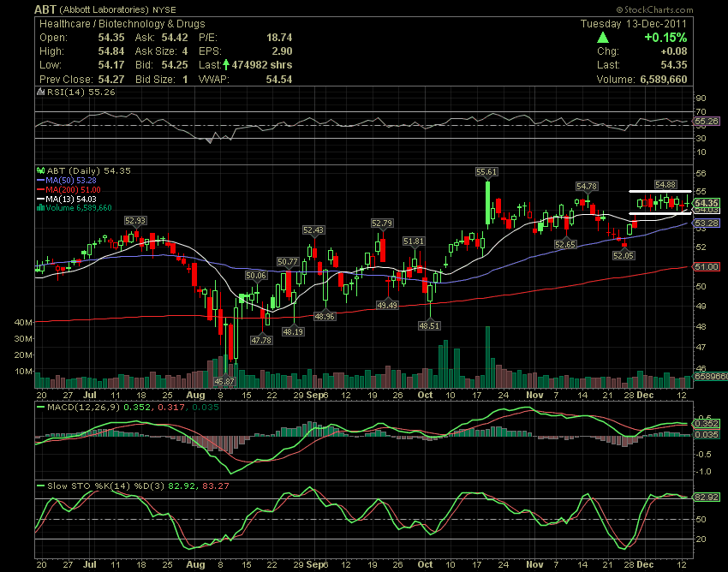Click the 52.43 peak label
The height and width of the screenshot is (572, 728).
coord(313,229)
